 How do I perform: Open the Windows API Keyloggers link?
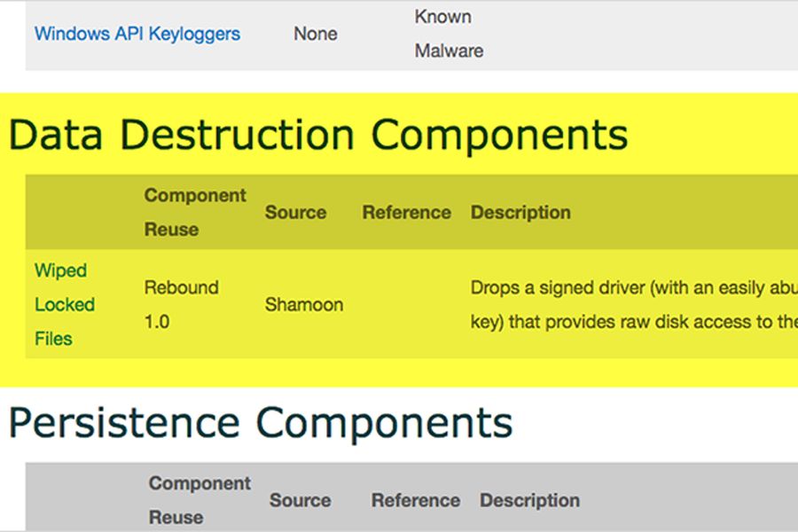pyautogui.click(x=137, y=34)
